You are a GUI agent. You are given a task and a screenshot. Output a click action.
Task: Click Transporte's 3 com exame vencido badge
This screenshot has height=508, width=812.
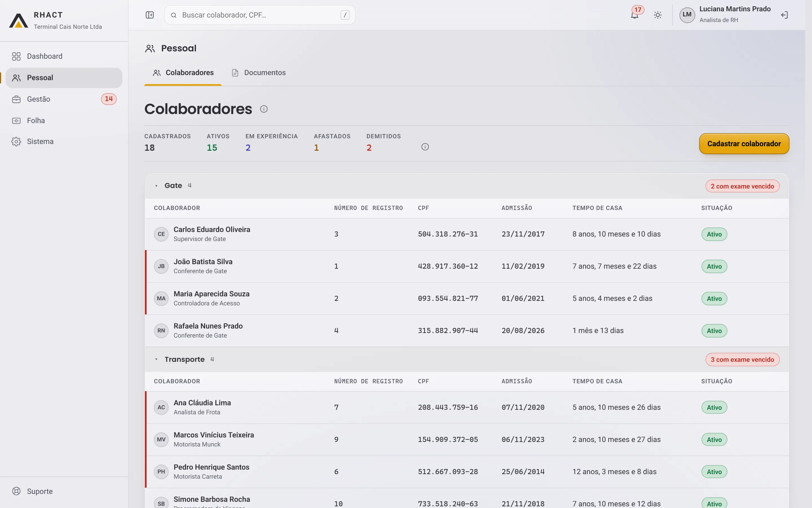pos(742,360)
